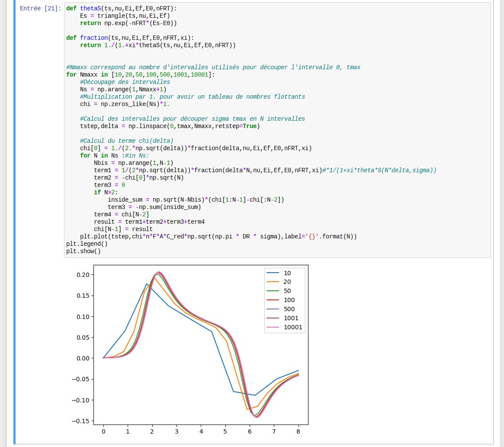This screenshot has width=504, height=447.
Task: Click the y-axis label −0.15
Action: (80, 421)
